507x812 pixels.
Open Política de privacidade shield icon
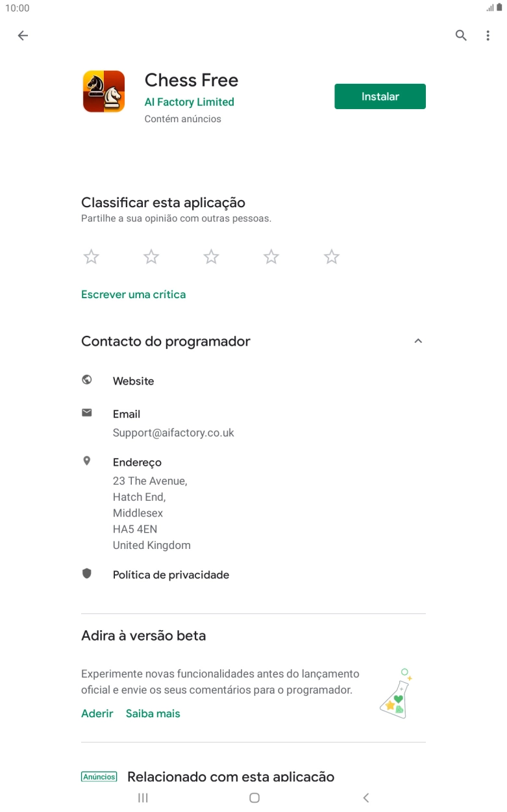87,573
